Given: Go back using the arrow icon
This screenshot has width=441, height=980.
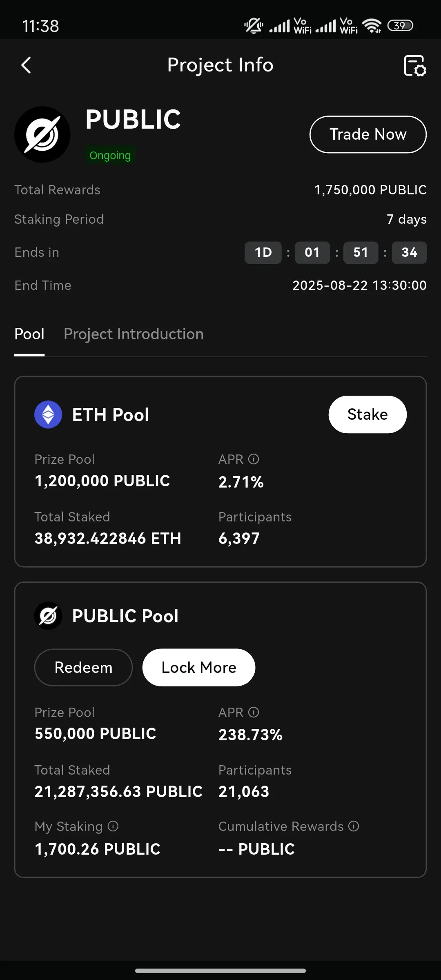Looking at the screenshot, I should pyautogui.click(x=26, y=65).
